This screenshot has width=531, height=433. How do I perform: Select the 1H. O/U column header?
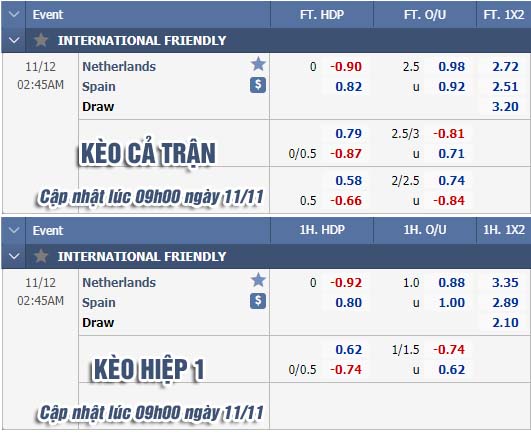425,230
